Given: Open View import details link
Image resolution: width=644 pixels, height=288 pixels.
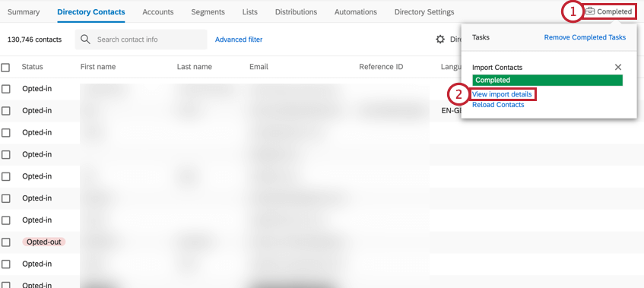Looking at the screenshot, I should point(502,94).
